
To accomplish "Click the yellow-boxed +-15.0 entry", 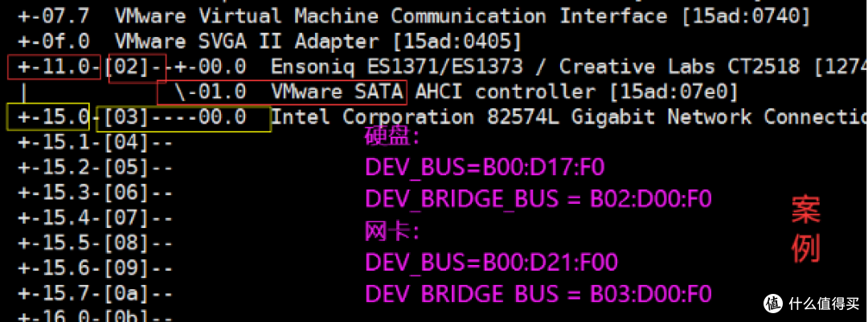I will tap(48, 116).
